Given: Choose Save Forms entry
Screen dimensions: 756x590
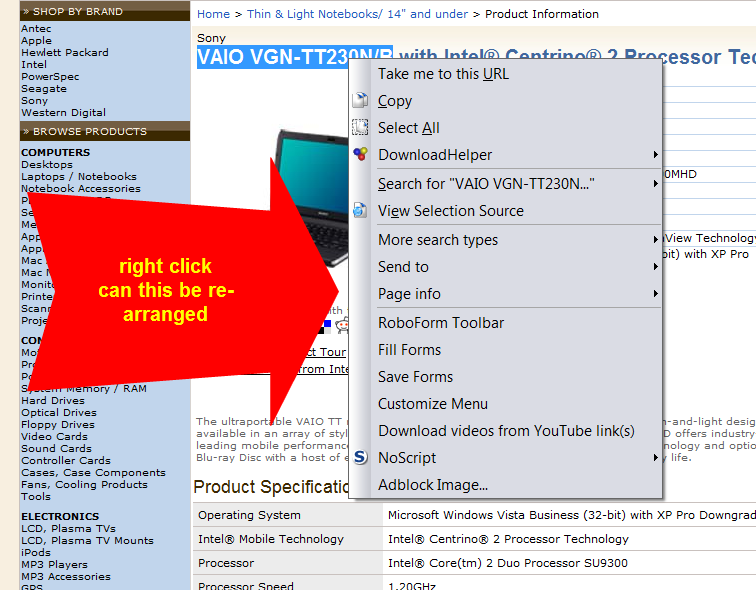Looking at the screenshot, I should 505,376.
